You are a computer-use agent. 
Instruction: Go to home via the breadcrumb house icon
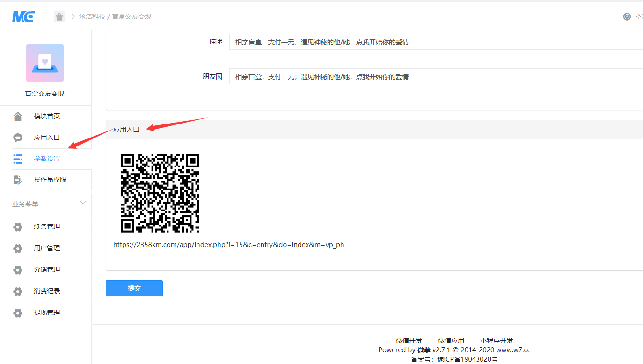pos(59,16)
